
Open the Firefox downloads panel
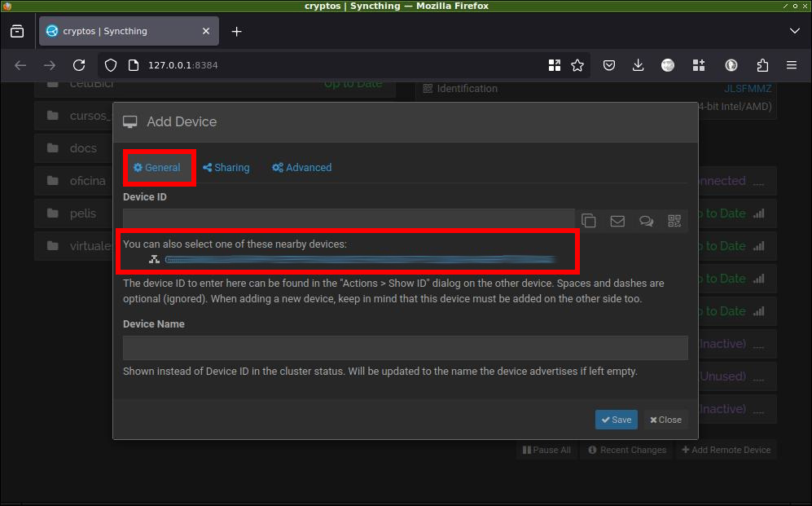click(638, 65)
